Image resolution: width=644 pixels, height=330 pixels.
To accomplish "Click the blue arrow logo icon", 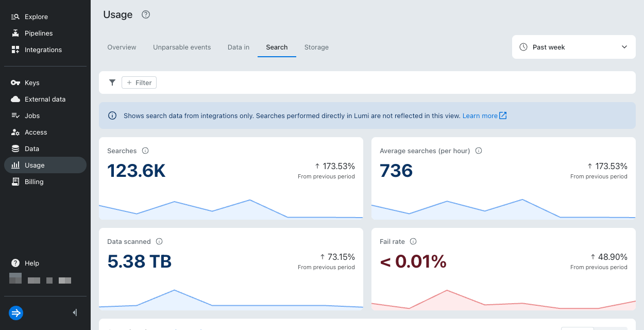I will pyautogui.click(x=16, y=312).
